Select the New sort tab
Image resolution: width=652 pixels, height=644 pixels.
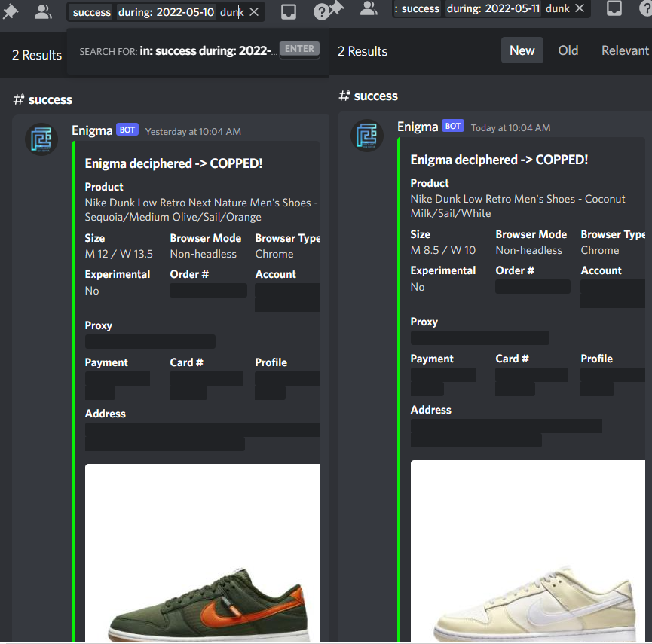point(522,50)
